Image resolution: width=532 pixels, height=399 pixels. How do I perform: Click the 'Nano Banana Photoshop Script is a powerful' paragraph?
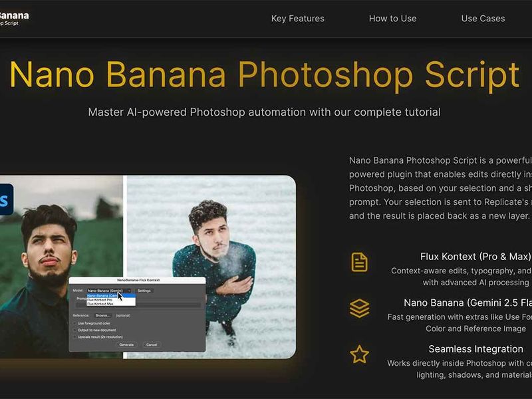pyautogui.click(x=440, y=188)
